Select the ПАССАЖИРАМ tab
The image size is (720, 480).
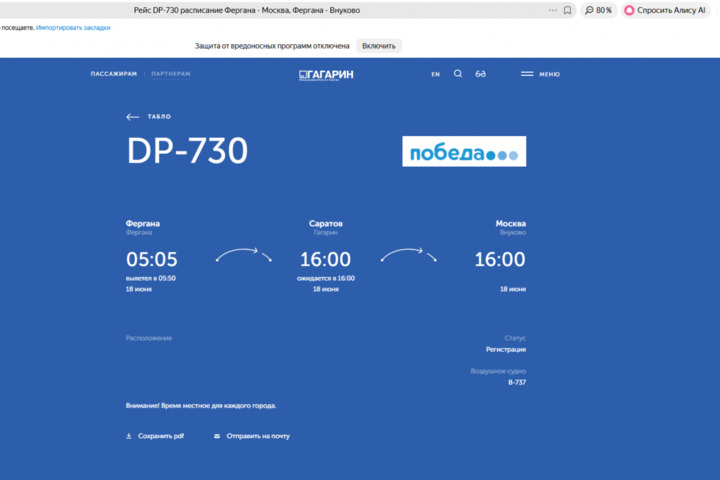pos(114,74)
